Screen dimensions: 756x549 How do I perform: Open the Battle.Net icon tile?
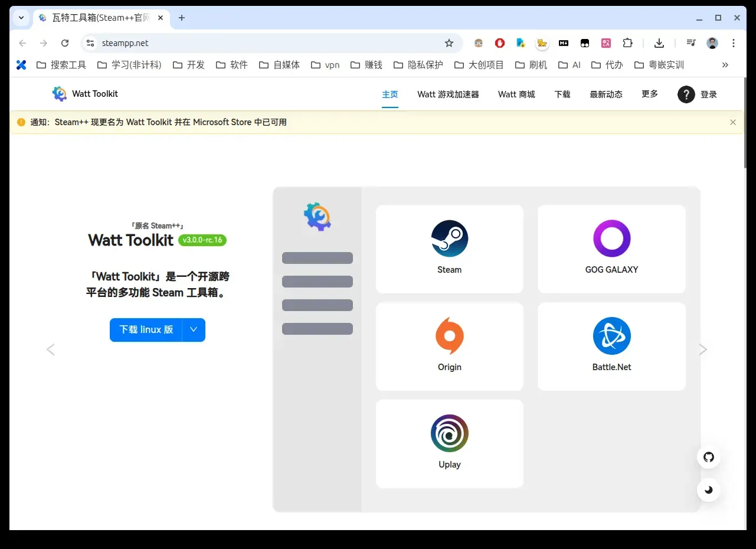tap(611, 336)
